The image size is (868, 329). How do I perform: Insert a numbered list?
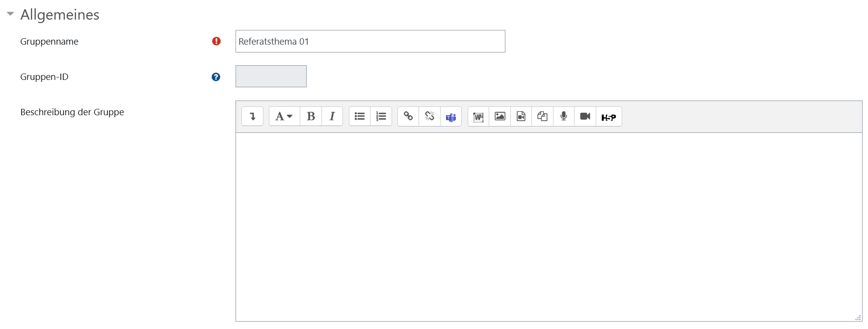(x=381, y=117)
